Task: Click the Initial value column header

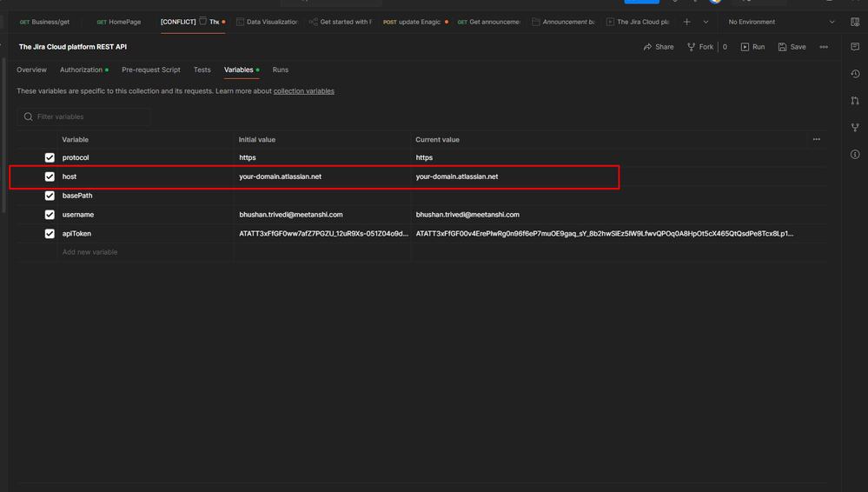Action: point(257,140)
